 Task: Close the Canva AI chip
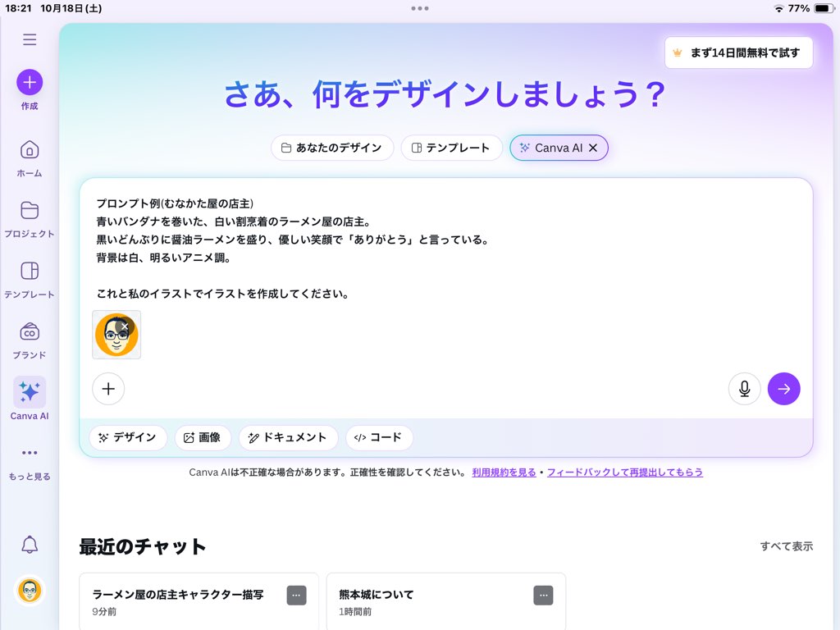(x=593, y=148)
